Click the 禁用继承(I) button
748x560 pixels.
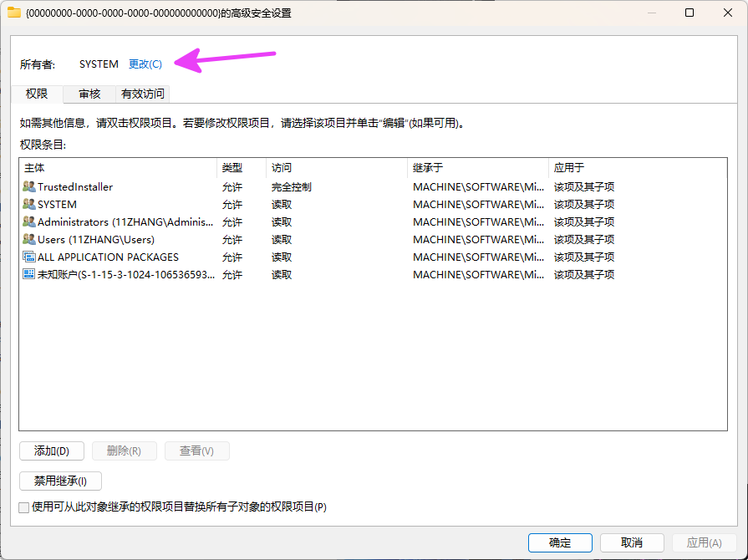(x=60, y=481)
